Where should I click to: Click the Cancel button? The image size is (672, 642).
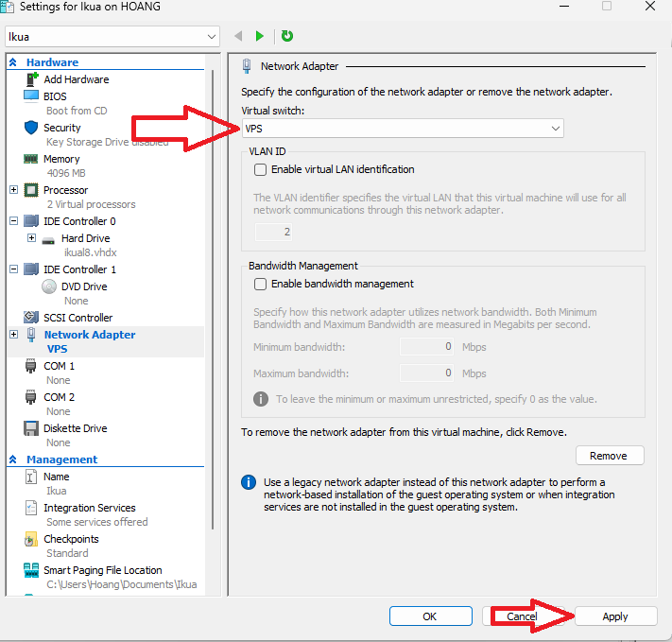point(522,616)
